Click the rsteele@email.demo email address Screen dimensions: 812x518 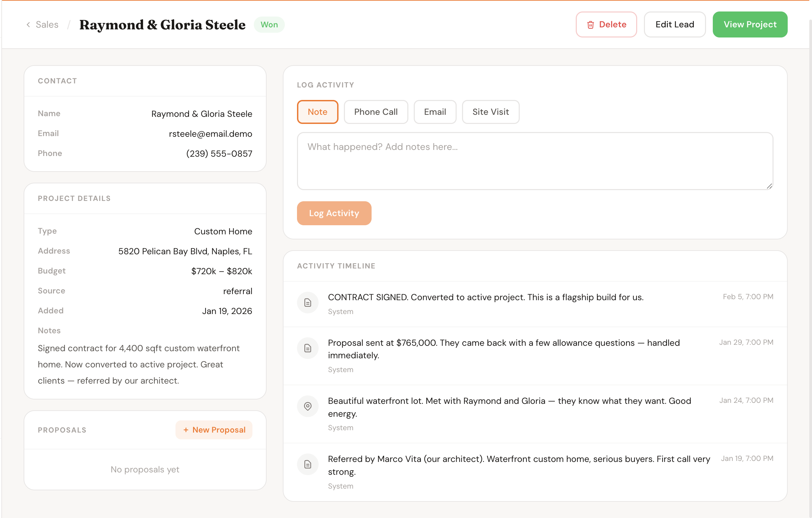(x=210, y=134)
